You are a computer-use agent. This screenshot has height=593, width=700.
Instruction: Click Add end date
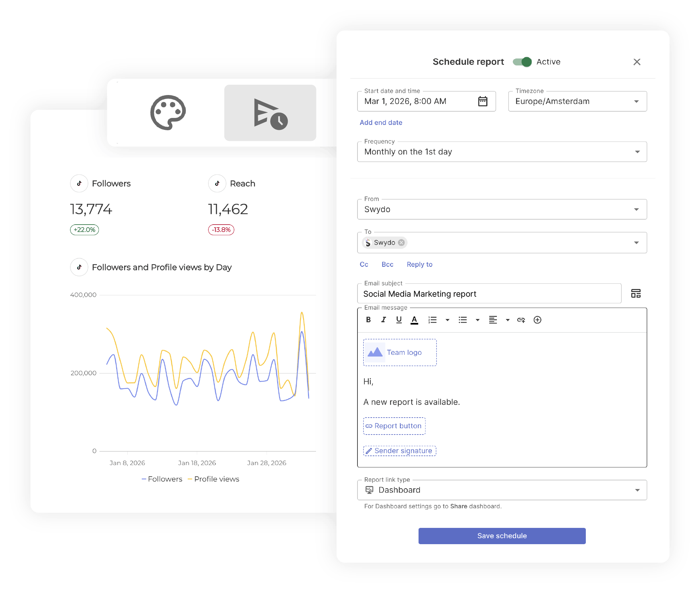coord(381,122)
